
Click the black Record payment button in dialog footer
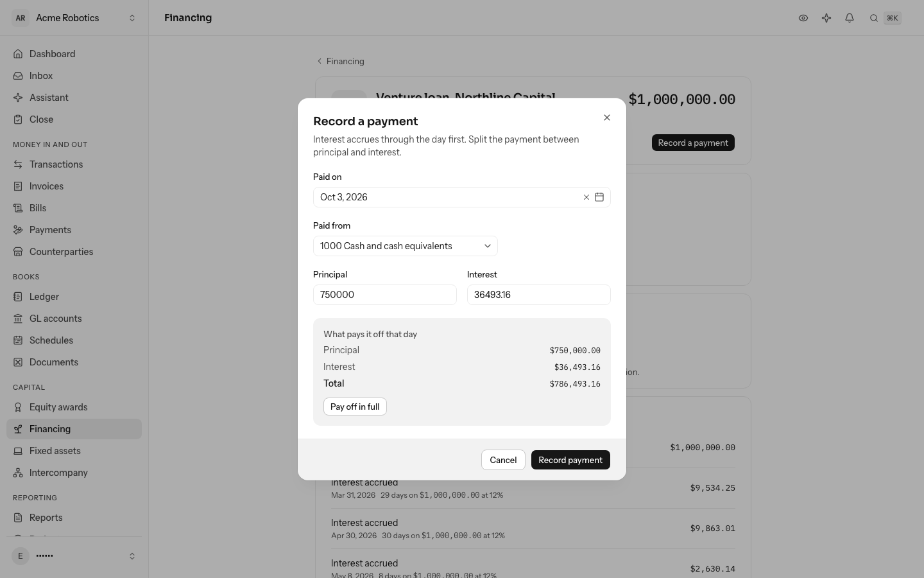[570, 460]
